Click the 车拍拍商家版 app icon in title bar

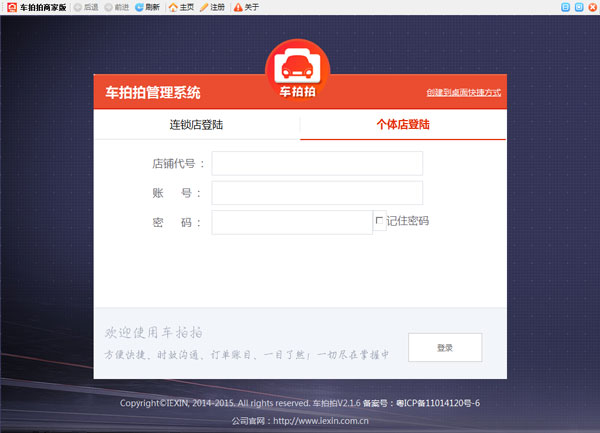pyautogui.click(x=10, y=7)
